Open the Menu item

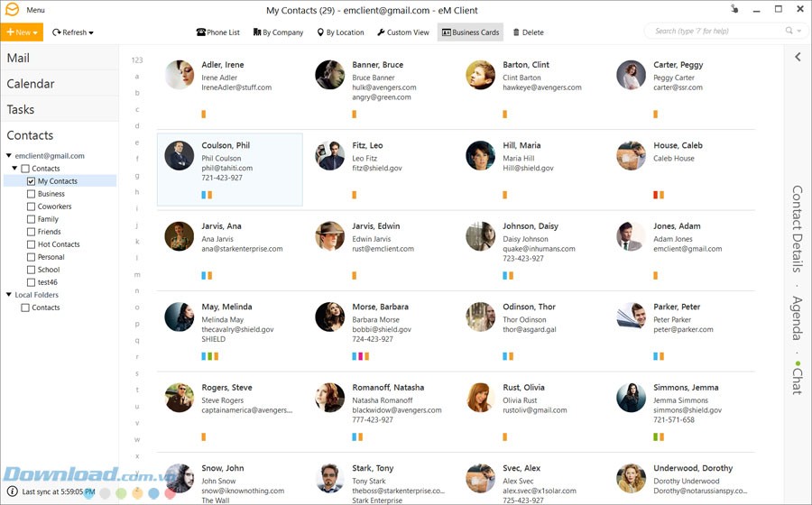tap(35, 10)
